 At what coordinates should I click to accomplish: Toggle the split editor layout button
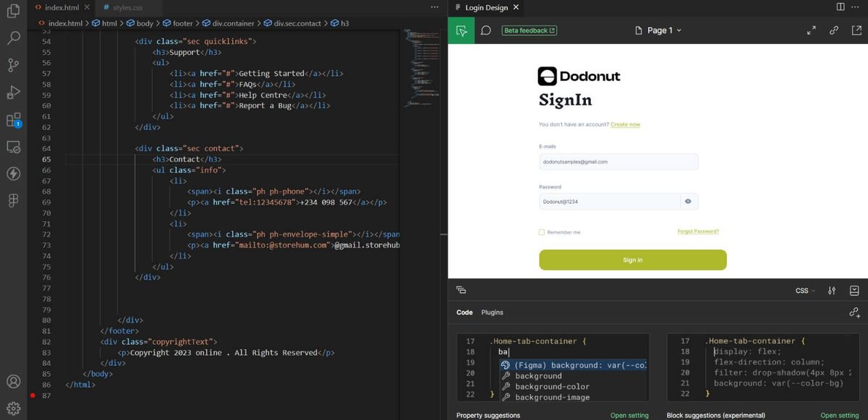pos(841,7)
